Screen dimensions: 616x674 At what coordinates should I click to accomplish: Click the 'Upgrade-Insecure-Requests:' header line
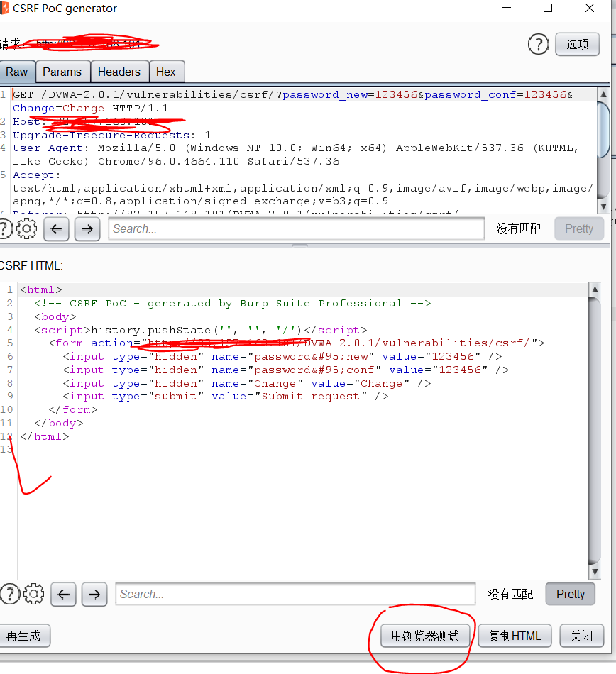[x=111, y=135]
